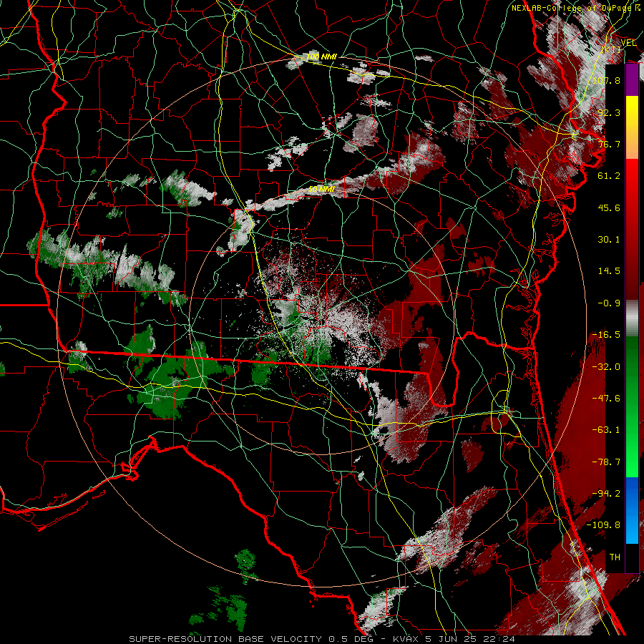
Task: Click the 92.3 legend value
Action: 609,112
